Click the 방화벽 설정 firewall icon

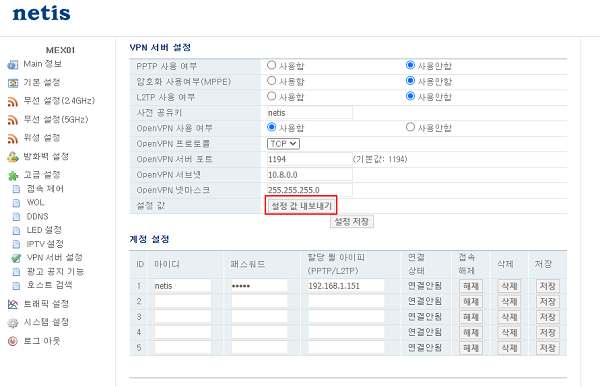click(13, 157)
